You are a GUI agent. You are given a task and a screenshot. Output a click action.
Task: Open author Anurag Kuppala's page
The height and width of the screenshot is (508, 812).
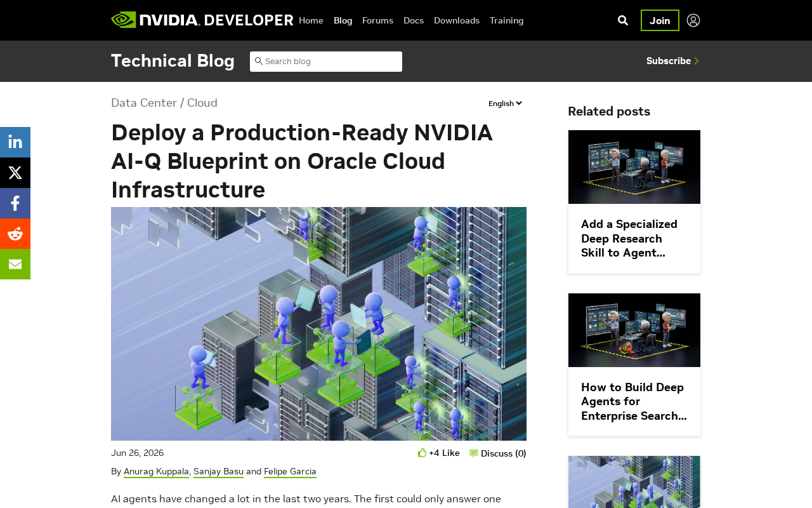point(156,471)
